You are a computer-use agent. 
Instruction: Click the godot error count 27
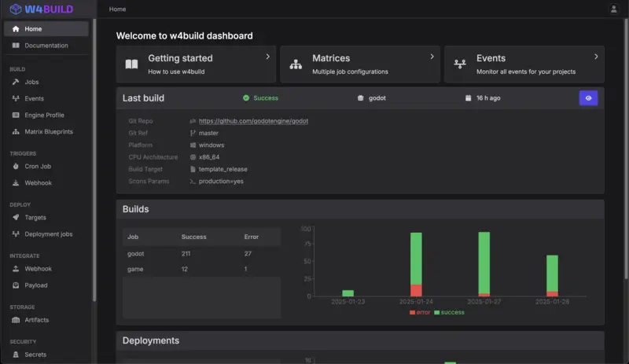click(x=248, y=254)
